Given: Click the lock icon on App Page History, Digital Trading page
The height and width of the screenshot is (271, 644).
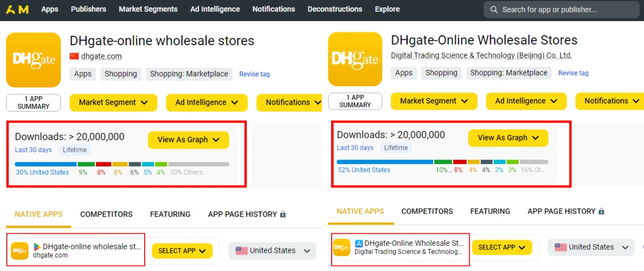Looking at the screenshot, I should point(601,212).
